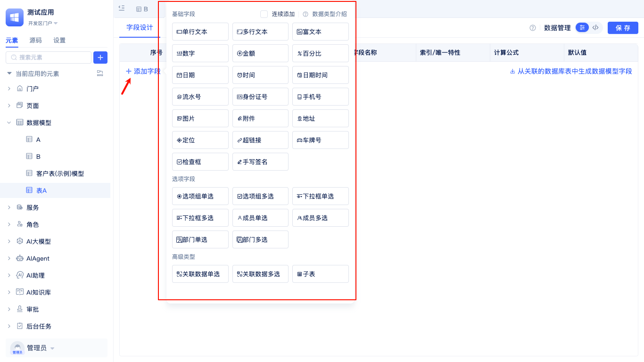Image resolution: width=644 pixels, height=362 pixels.
Task: Add a 关联数据多选 field
Action: pos(260,274)
